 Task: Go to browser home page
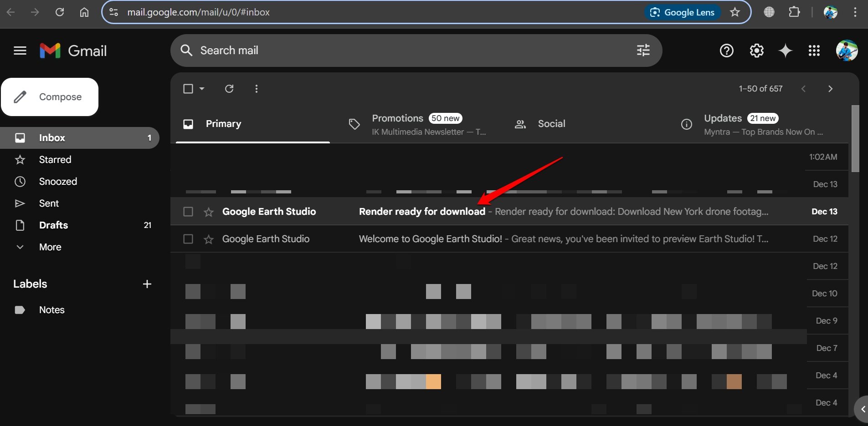coord(84,12)
